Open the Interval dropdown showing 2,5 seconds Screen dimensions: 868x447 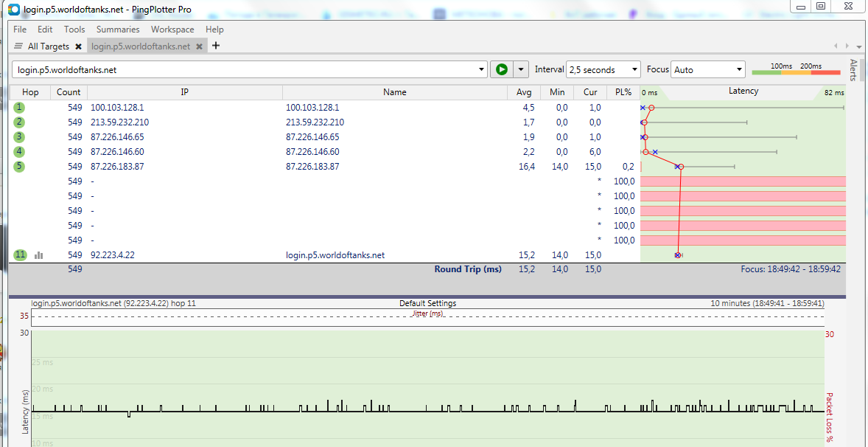pyautogui.click(x=603, y=70)
